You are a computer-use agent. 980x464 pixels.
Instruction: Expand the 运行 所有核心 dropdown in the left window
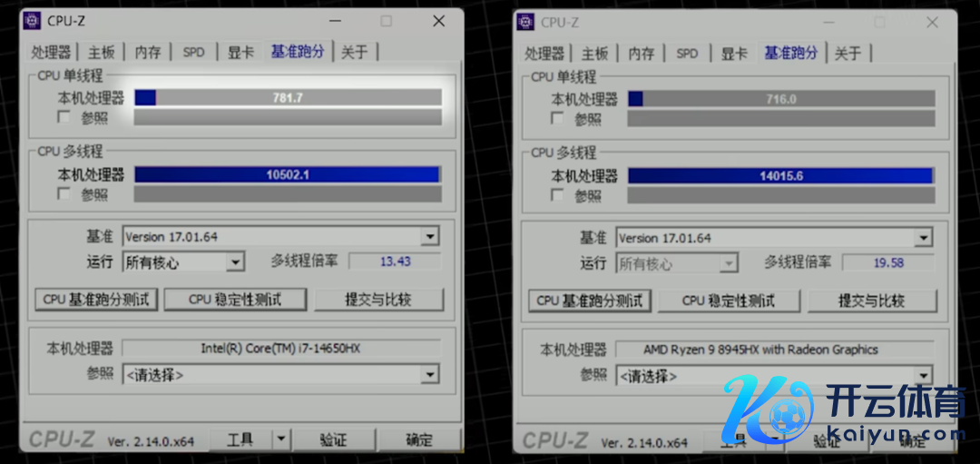pyautogui.click(x=235, y=262)
